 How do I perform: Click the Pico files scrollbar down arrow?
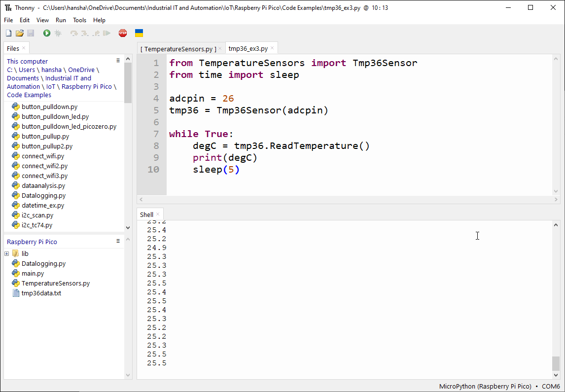[x=128, y=375]
